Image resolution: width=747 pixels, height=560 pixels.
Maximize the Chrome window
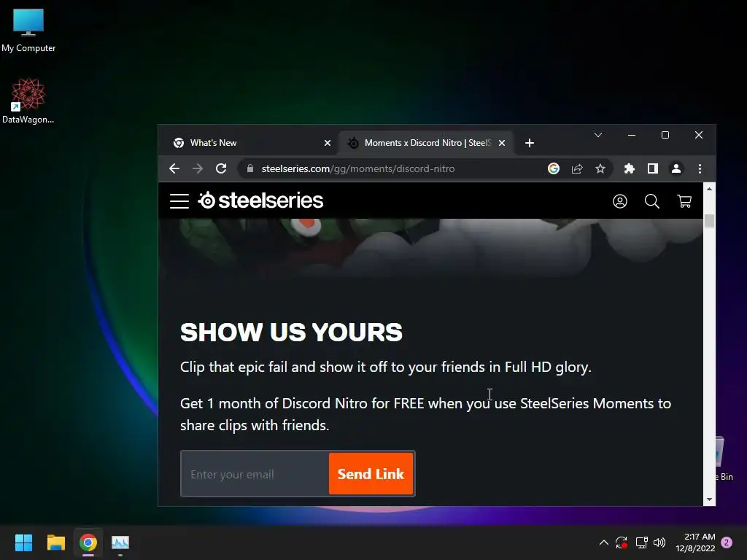pos(665,135)
